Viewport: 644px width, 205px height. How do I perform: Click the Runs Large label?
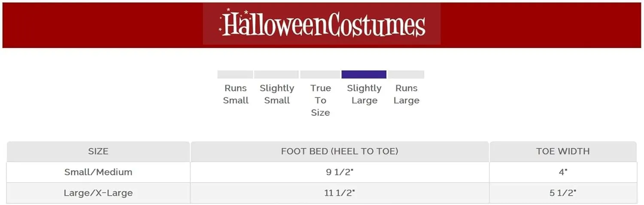point(406,94)
